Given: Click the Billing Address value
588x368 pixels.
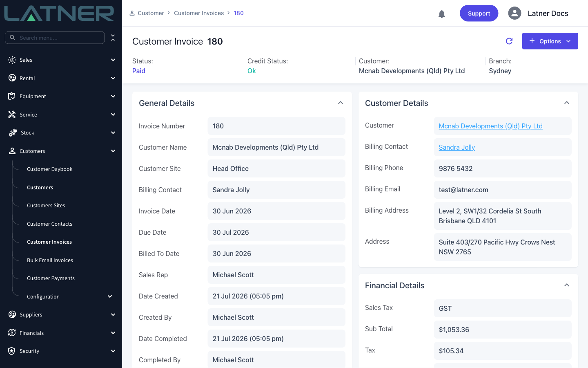Looking at the screenshot, I should [x=503, y=216].
